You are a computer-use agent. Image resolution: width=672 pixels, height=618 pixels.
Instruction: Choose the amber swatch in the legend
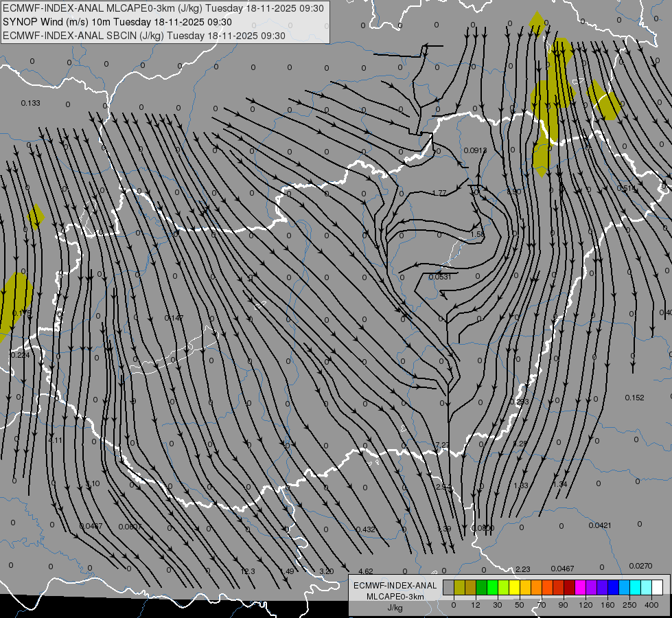click(525, 587)
